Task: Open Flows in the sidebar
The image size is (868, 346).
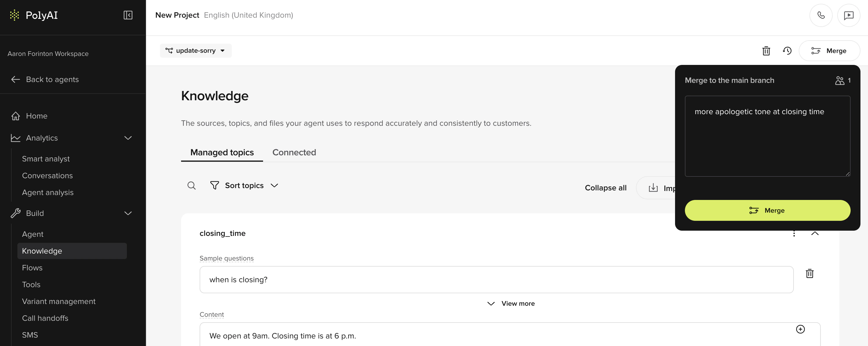Action: pyautogui.click(x=32, y=268)
